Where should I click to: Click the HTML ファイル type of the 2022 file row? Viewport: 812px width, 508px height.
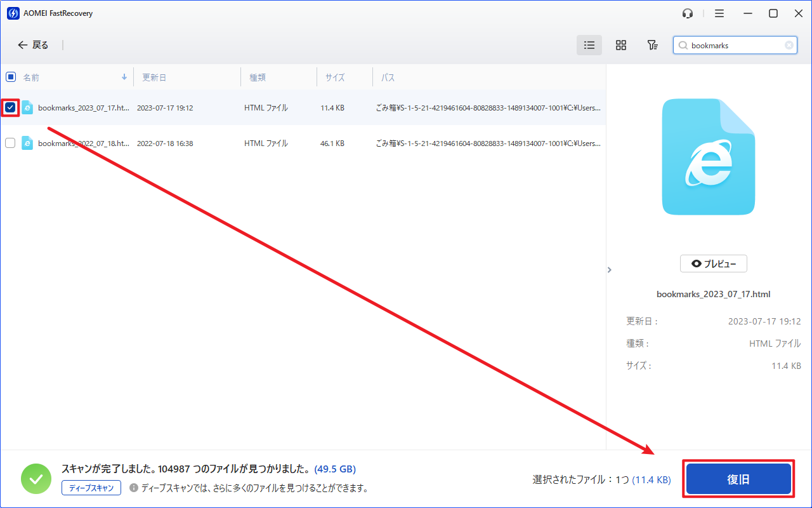[266, 144]
